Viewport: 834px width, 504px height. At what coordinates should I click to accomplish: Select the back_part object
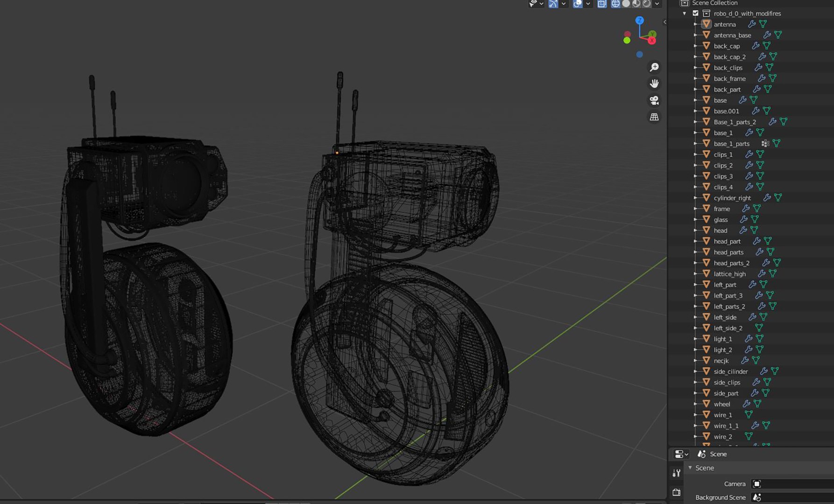(727, 89)
